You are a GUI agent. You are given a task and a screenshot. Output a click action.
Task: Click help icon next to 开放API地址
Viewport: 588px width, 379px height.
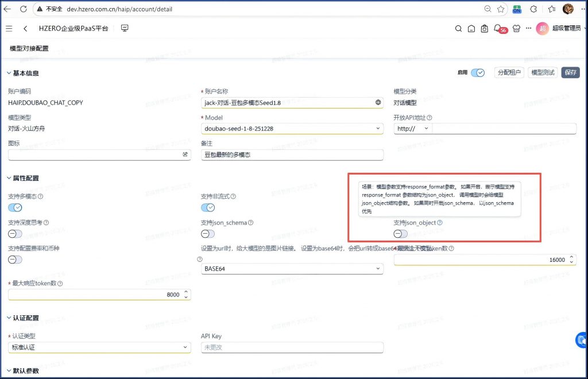(x=430, y=118)
